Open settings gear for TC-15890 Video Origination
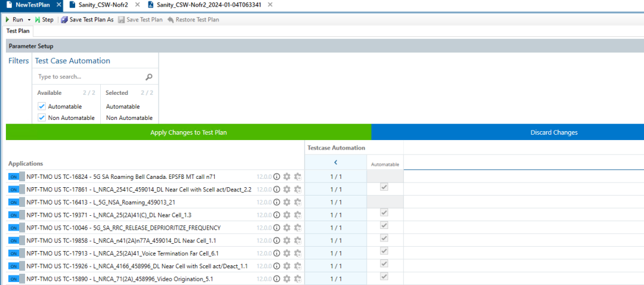644x285 pixels. pyautogui.click(x=287, y=278)
